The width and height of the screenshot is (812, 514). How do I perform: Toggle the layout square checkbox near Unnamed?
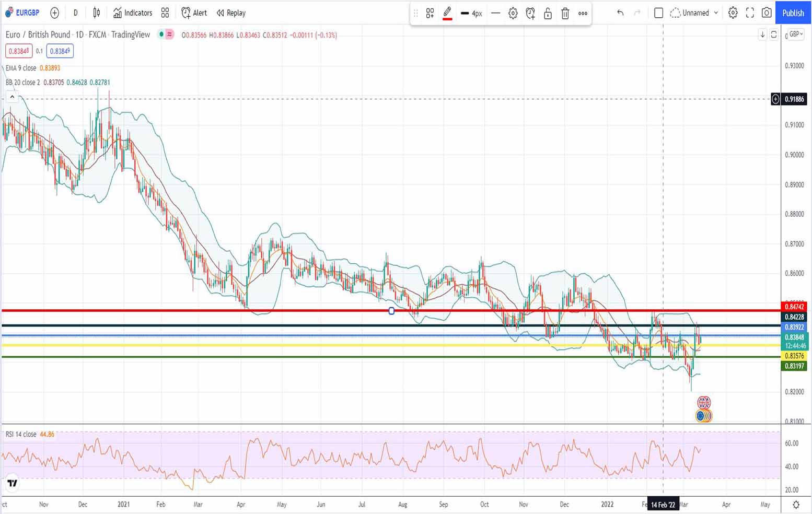coord(658,13)
